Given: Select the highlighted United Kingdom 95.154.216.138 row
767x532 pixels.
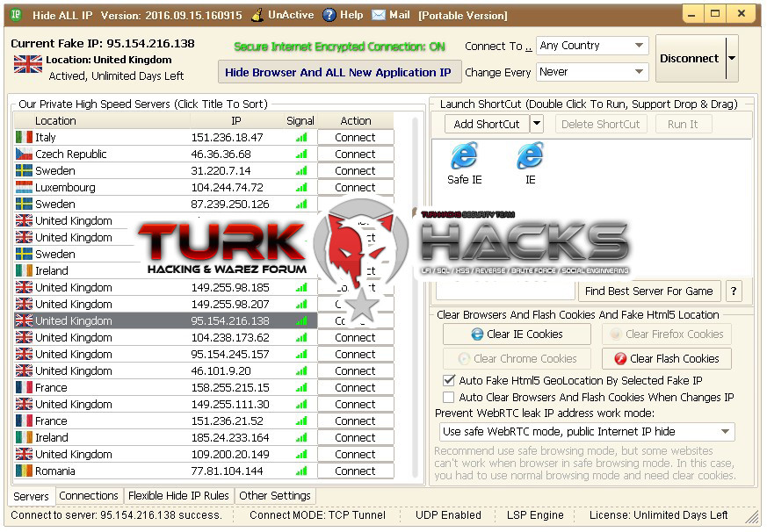Looking at the screenshot, I should 166,320.
